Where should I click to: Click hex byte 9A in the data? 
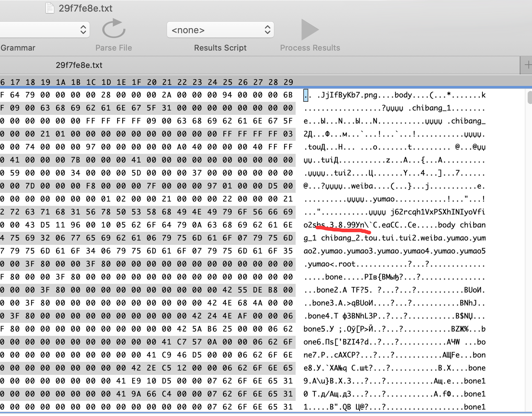(x=137, y=394)
